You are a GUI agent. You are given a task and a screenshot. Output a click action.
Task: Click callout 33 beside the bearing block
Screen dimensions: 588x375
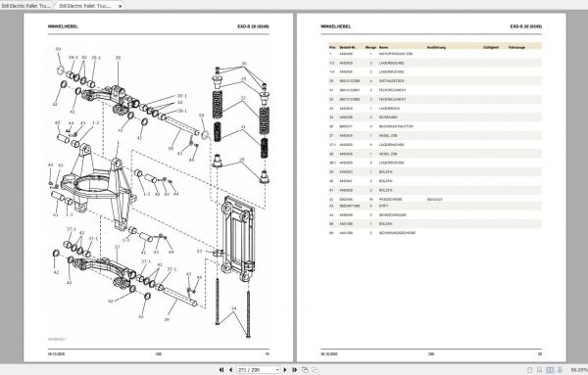pyautogui.click(x=199, y=252)
